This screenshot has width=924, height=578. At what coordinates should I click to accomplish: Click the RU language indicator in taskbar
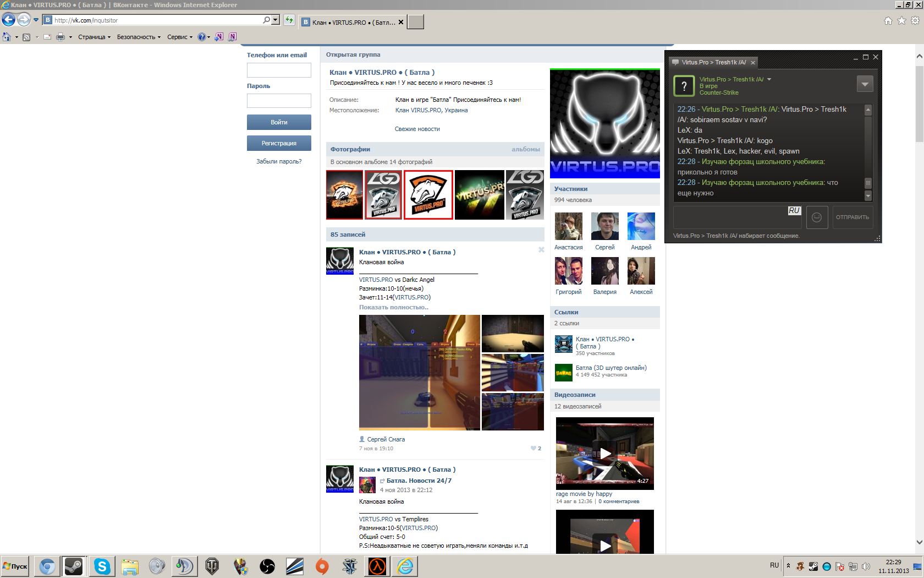[774, 565]
